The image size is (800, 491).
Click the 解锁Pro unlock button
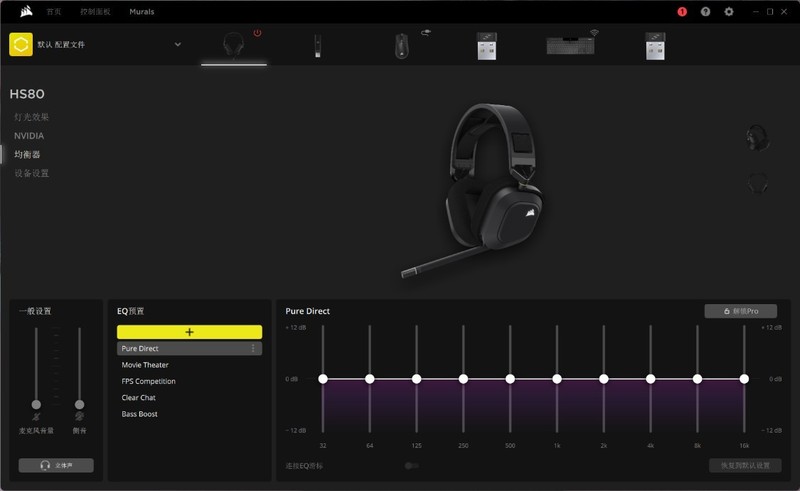pyautogui.click(x=741, y=311)
